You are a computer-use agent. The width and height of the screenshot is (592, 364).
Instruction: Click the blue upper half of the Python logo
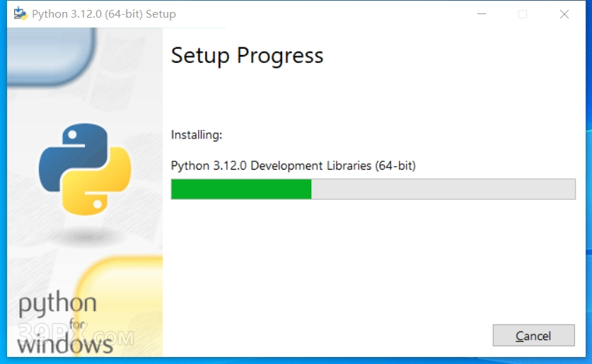point(74,155)
